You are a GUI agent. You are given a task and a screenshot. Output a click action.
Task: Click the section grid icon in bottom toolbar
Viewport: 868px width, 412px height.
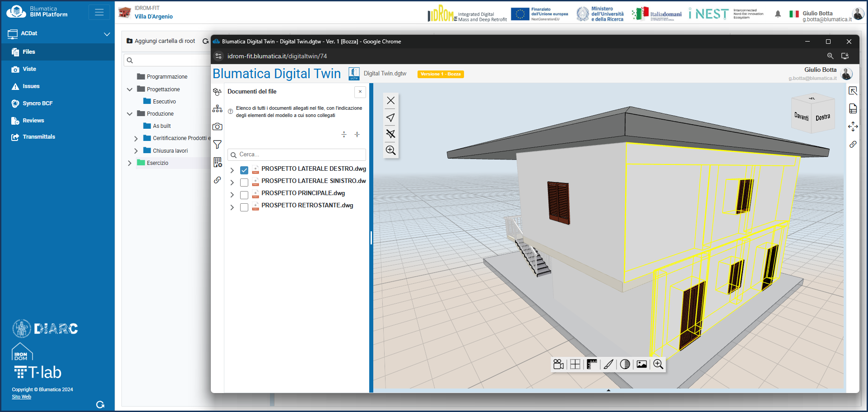point(575,365)
